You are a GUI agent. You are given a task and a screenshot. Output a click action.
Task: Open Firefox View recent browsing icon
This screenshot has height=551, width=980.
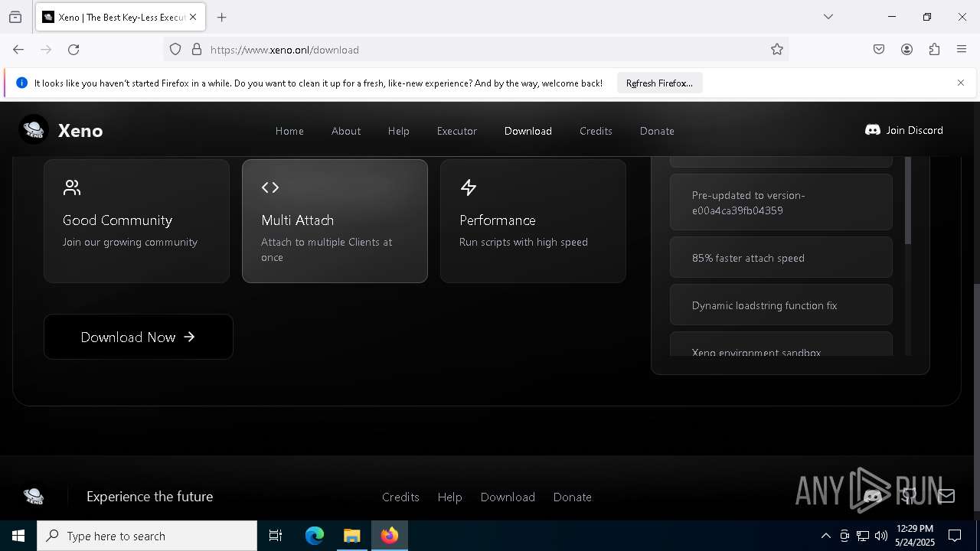click(15, 17)
